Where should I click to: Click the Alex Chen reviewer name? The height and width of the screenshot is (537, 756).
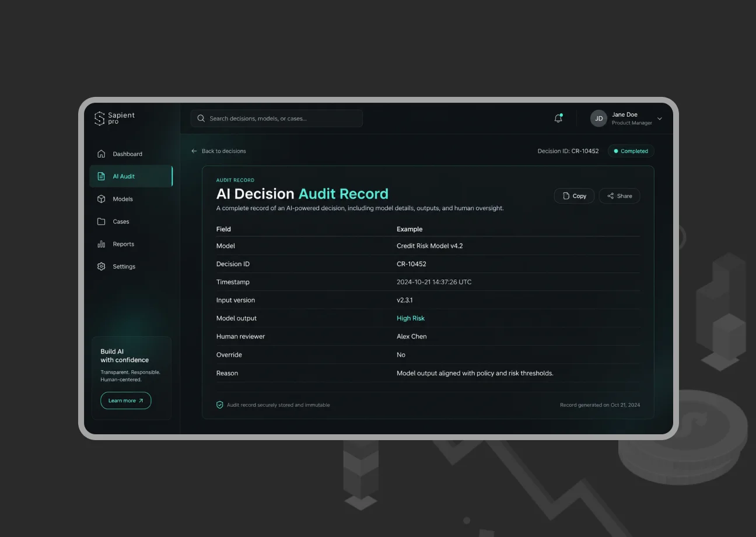(412, 336)
